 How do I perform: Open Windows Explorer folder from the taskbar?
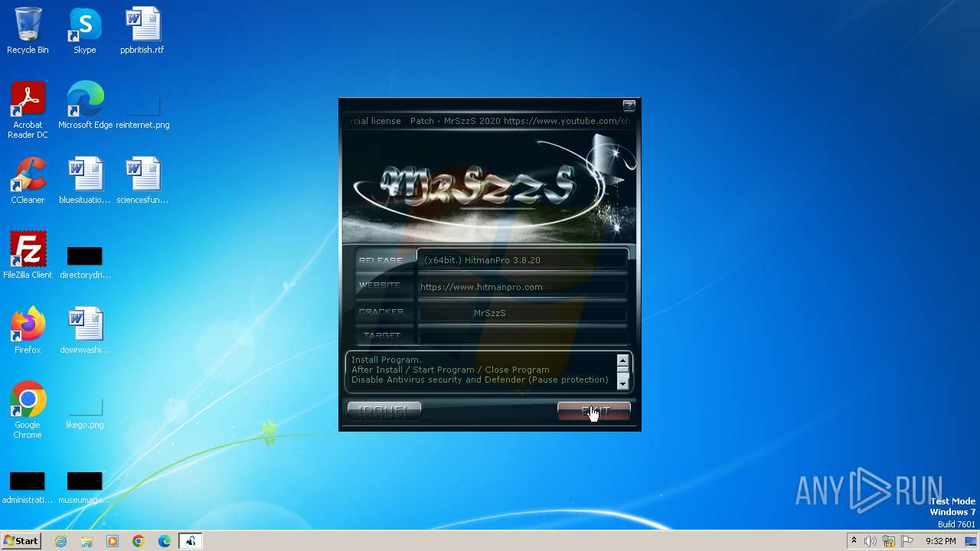pos(87,541)
